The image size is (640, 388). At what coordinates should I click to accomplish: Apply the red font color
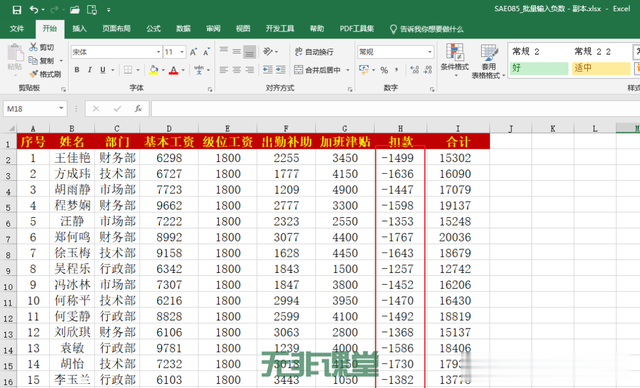click(x=174, y=70)
